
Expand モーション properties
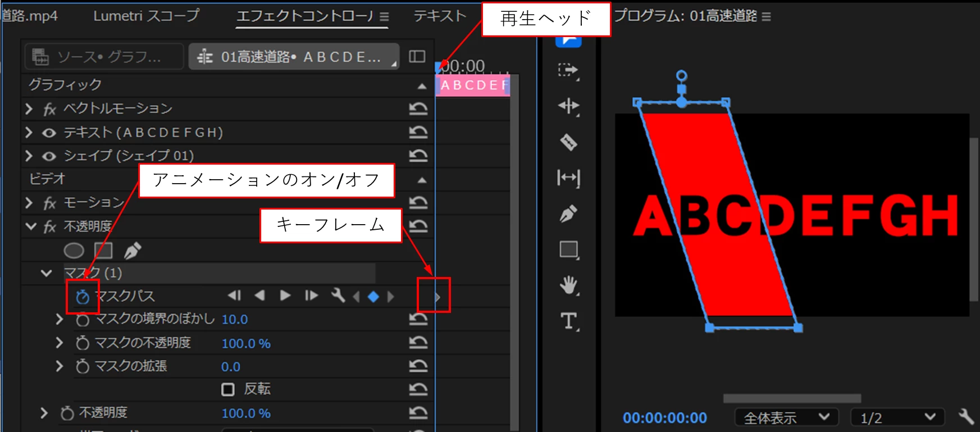click(29, 202)
